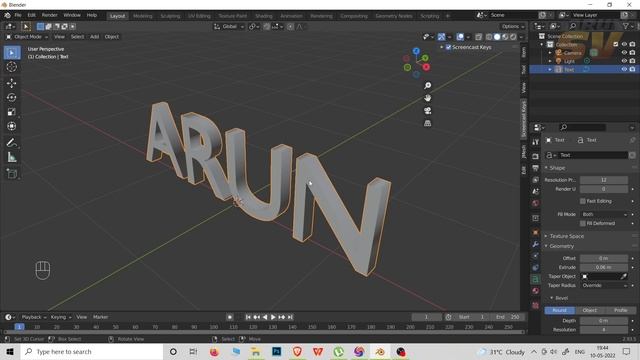Open the Options dropdown in viewport header

[513, 27]
